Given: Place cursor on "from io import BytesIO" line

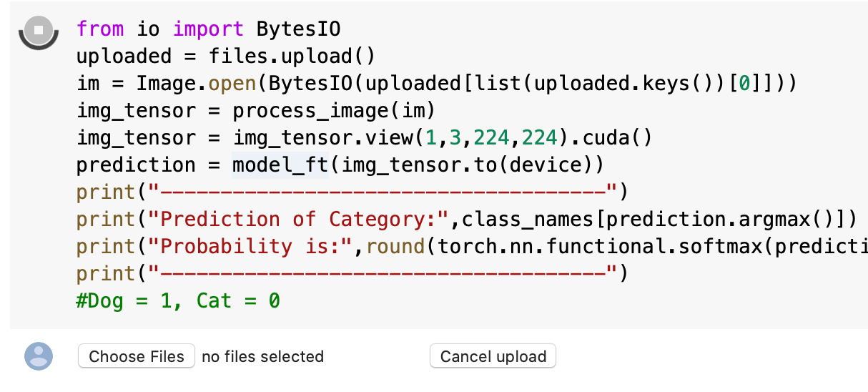Looking at the screenshot, I should coord(208,29).
